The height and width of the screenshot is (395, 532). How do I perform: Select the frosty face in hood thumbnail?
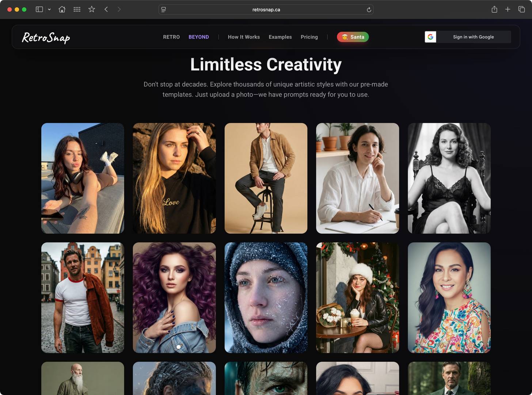[266, 298]
